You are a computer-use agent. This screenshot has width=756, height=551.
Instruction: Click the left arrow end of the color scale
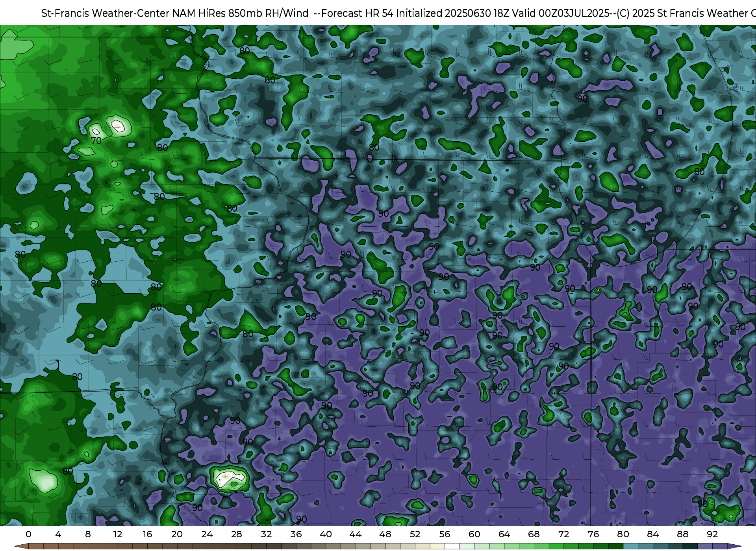click(21, 546)
